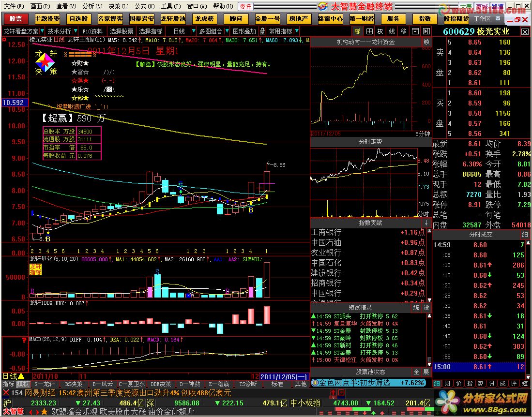532x417 pixels.
Task: Click the 大智慧 logo in the status bar
Action: tap(14, 412)
